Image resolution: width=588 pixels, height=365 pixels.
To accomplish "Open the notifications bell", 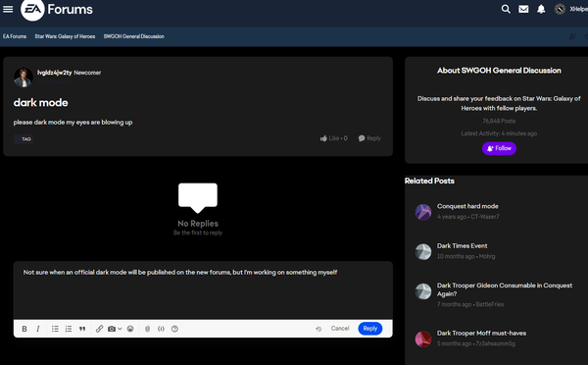I will tap(541, 9).
